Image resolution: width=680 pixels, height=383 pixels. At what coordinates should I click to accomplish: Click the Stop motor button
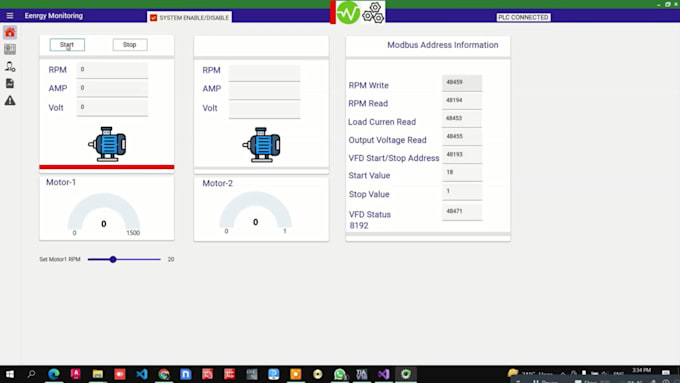[130, 45]
